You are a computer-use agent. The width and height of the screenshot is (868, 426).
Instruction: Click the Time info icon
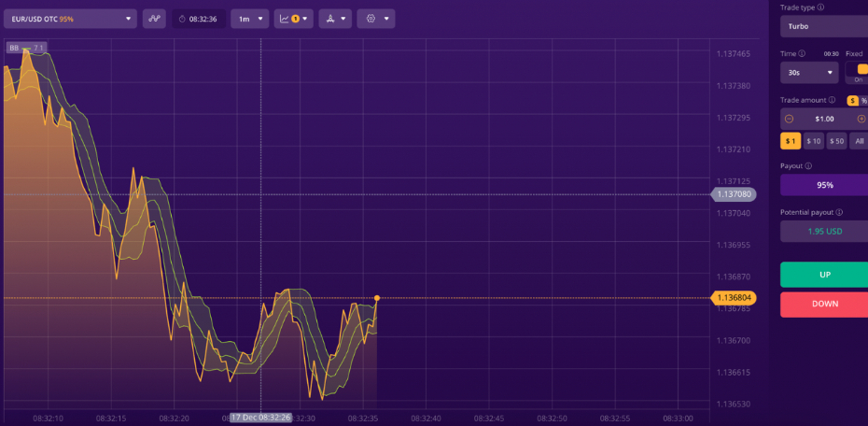[802, 54]
